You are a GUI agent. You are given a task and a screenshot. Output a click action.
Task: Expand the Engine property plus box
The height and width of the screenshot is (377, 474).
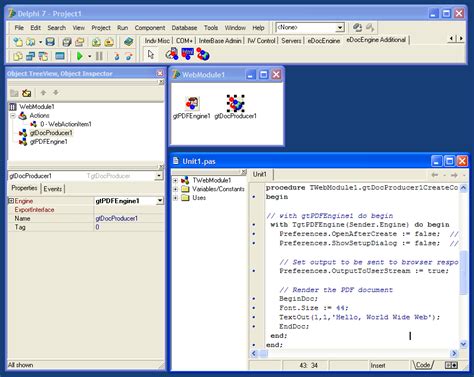click(11, 201)
